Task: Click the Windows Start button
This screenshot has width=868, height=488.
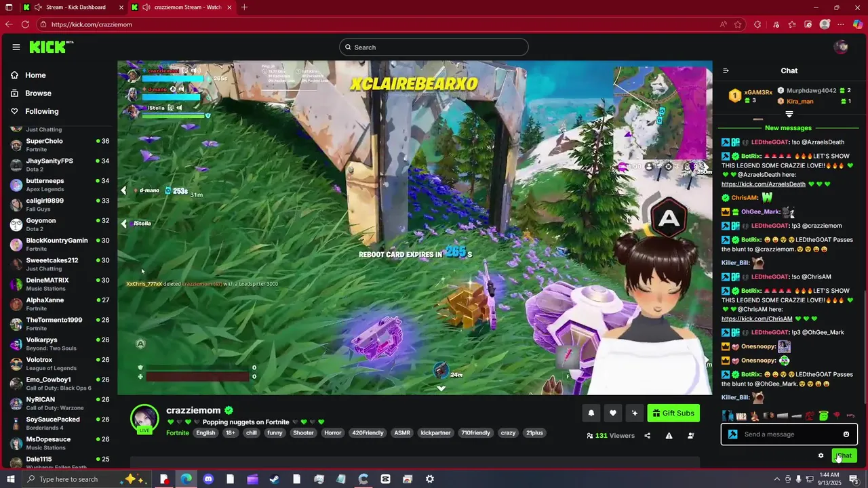Action: [x=10, y=479]
